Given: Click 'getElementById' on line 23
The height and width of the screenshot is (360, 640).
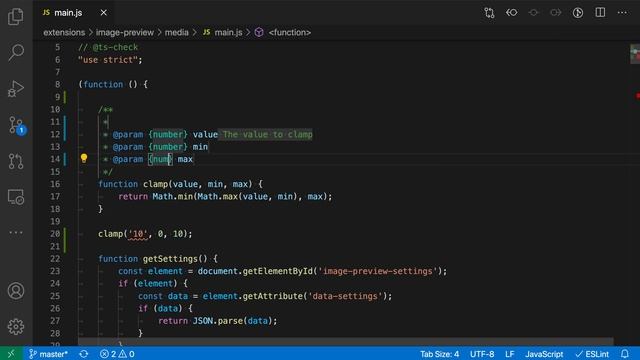Looking at the screenshot, I should coord(277,271).
